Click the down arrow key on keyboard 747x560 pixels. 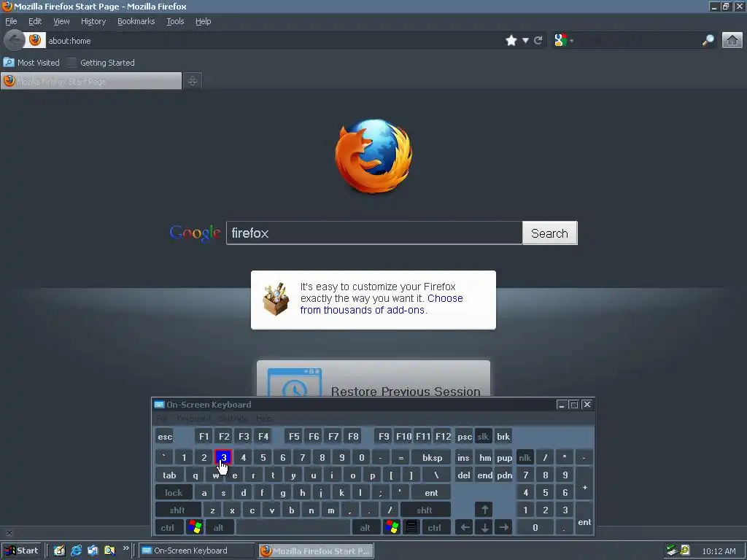coord(484,528)
